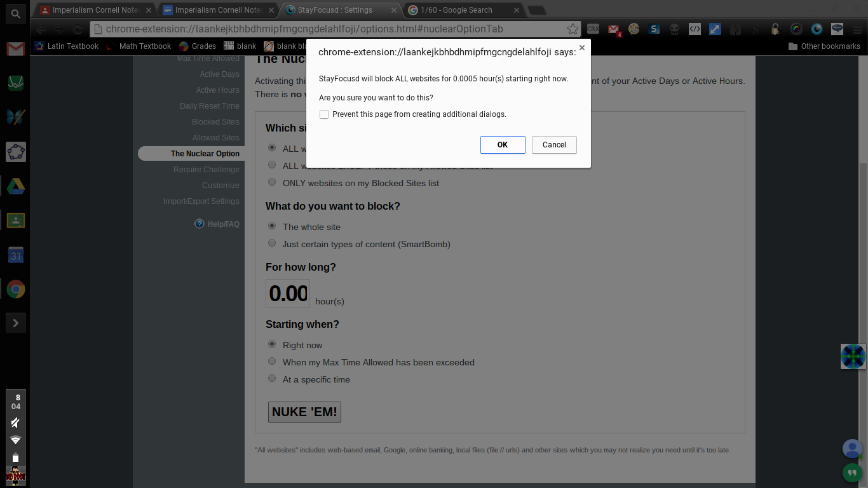
Task: Click the green Hangouts quote bubble
Action: 851,472
